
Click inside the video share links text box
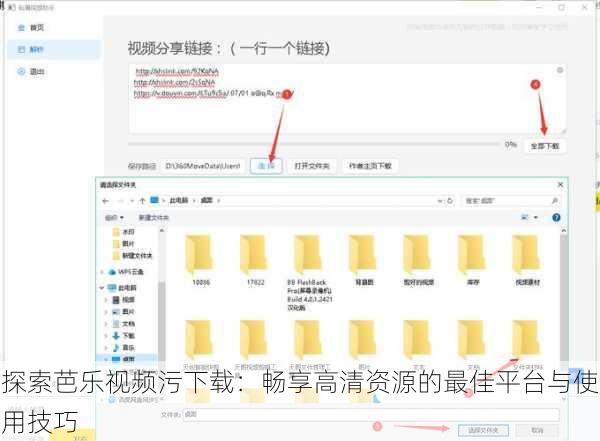[x=347, y=99]
